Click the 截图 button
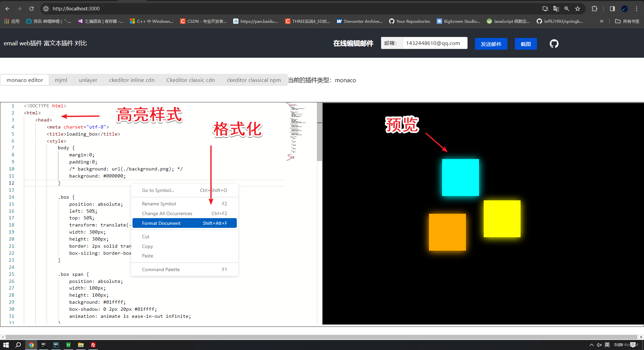This screenshot has width=644, height=350. click(526, 44)
